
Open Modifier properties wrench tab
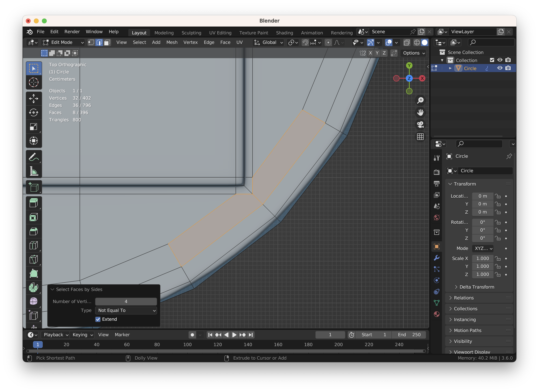pyautogui.click(x=436, y=258)
